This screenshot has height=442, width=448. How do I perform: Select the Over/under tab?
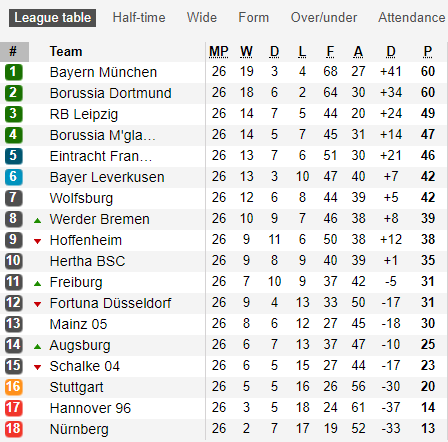click(x=324, y=18)
